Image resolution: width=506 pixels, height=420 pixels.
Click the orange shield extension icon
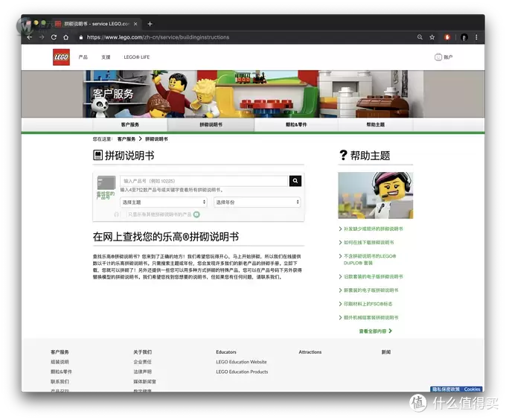tap(447, 37)
